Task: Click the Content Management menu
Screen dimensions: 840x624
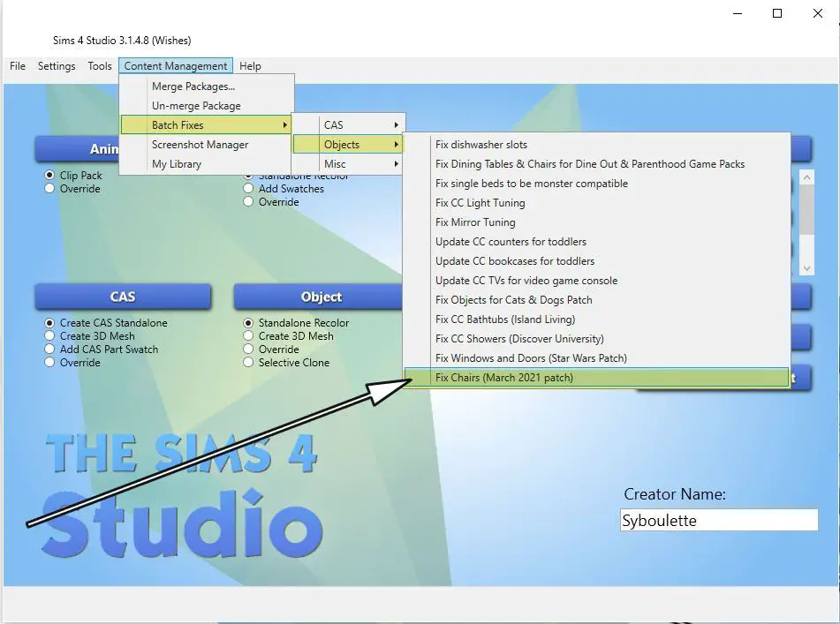Action: [x=176, y=66]
